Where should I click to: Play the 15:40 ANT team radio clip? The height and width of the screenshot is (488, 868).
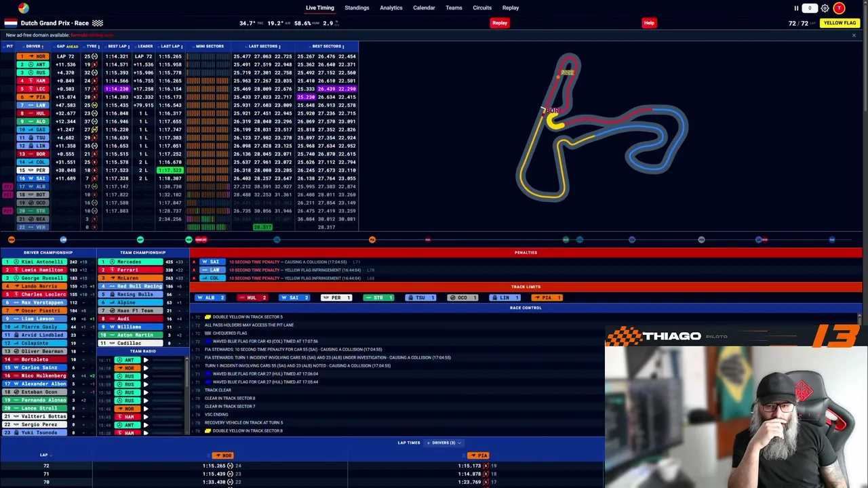click(x=146, y=425)
